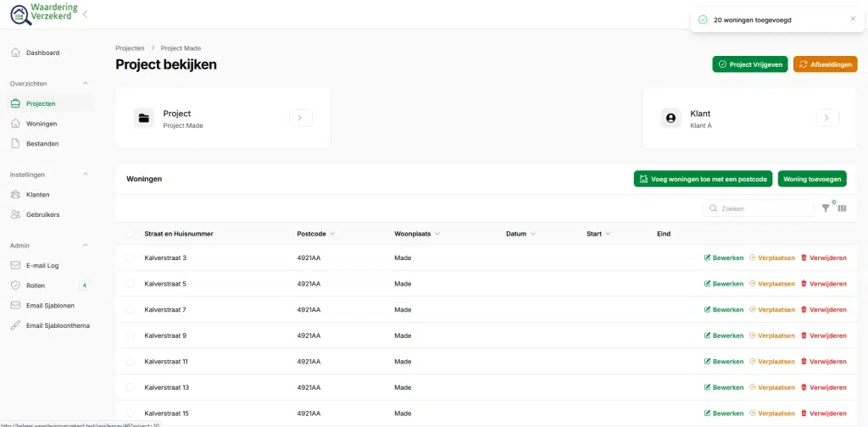Collapse the Instellingen sidebar section

click(85, 175)
